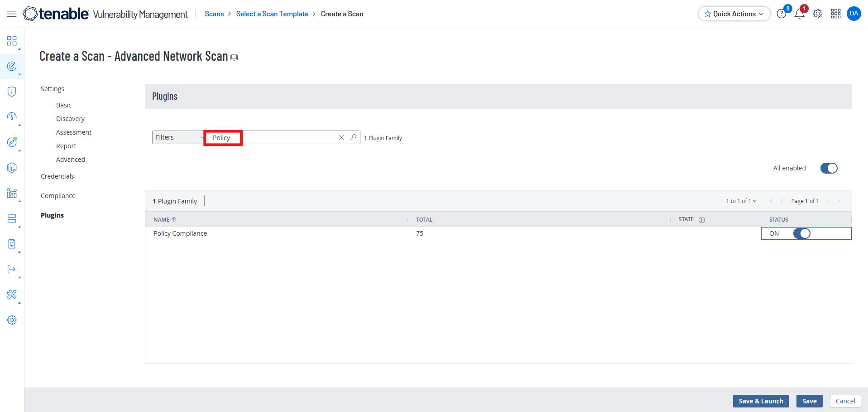
Task: Click the DA user avatar
Action: (854, 14)
